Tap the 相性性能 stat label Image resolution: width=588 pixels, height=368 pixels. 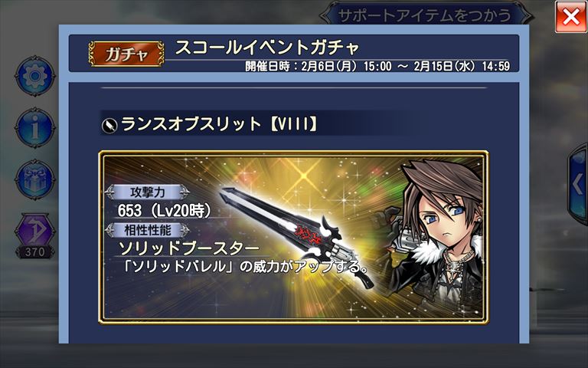147,230
